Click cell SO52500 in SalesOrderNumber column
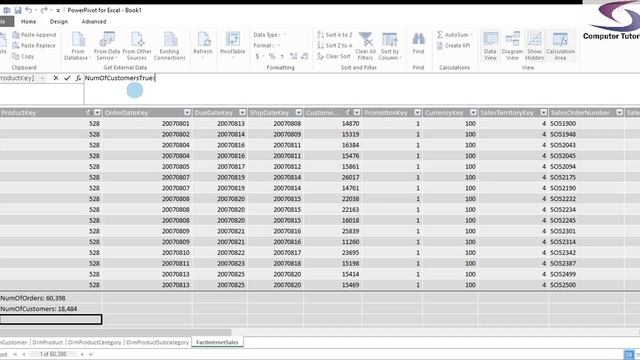The width and height of the screenshot is (640, 360). click(x=587, y=285)
